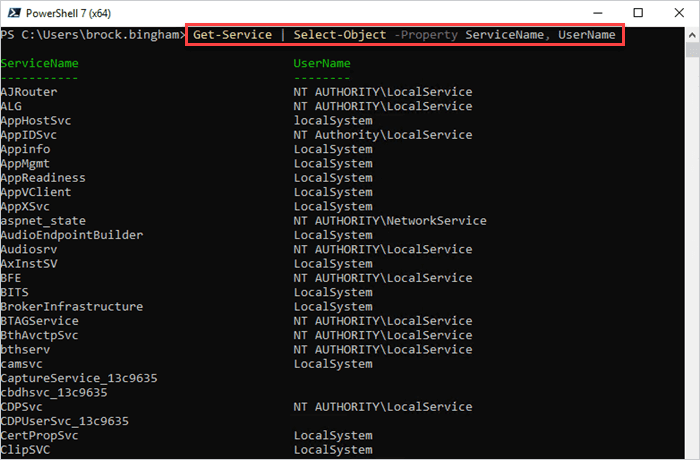The height and width of the screenshot is (460, 700).
Task: Click NT AUTHORITY\LocalService for AJRouter
Action: tap(383, 92)
